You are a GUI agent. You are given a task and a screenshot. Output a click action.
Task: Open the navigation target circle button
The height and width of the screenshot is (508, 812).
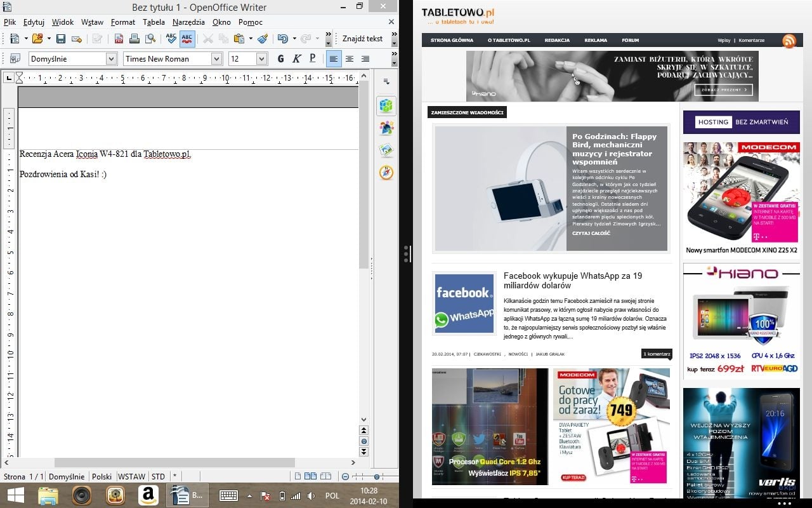363,441
